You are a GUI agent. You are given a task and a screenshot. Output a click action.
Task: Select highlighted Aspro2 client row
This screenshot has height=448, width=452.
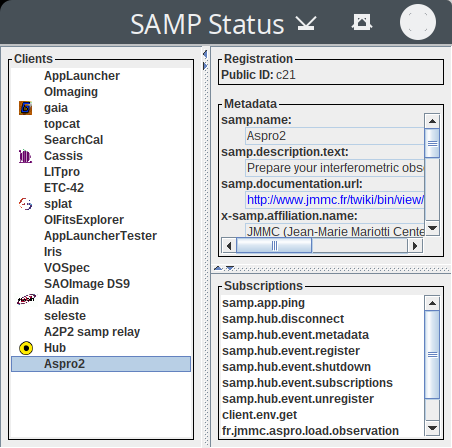click(x=101, y=364)
